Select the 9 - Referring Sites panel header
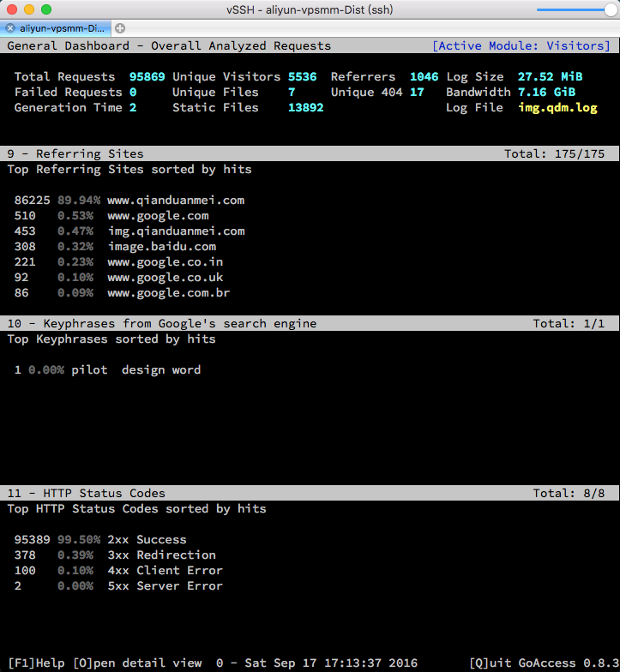 click(75, 154)
